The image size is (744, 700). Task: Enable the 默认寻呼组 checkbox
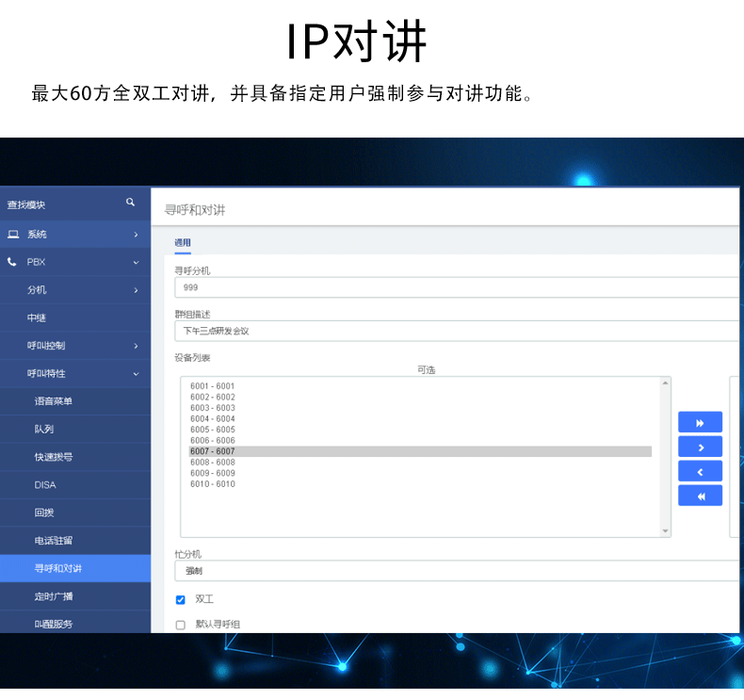pos(180,625)
